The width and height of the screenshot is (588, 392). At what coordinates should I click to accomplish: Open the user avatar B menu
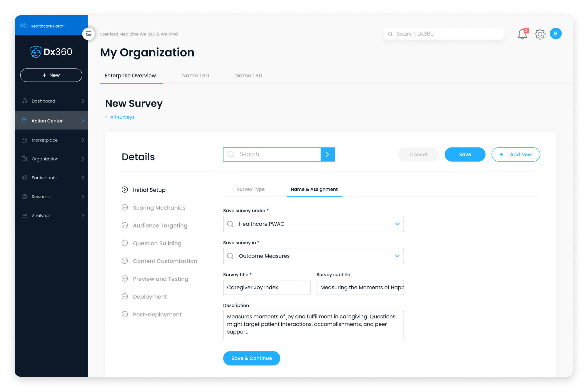tap(556, 34)
